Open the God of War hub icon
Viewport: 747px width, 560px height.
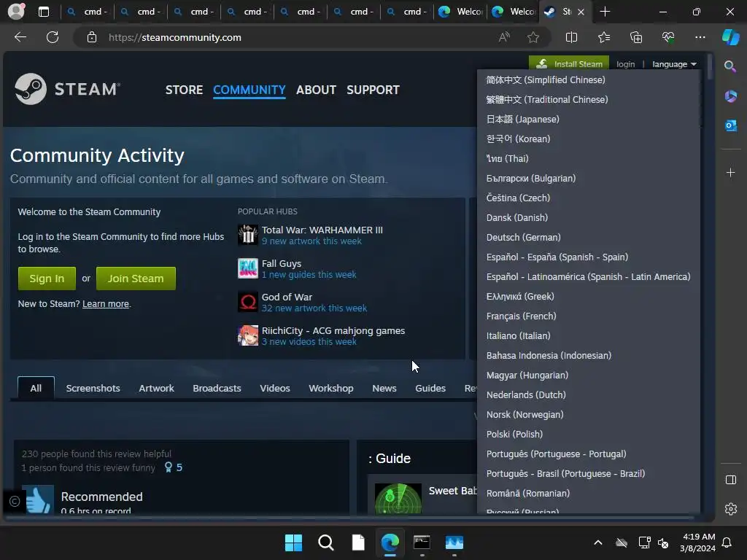(248, 302)
